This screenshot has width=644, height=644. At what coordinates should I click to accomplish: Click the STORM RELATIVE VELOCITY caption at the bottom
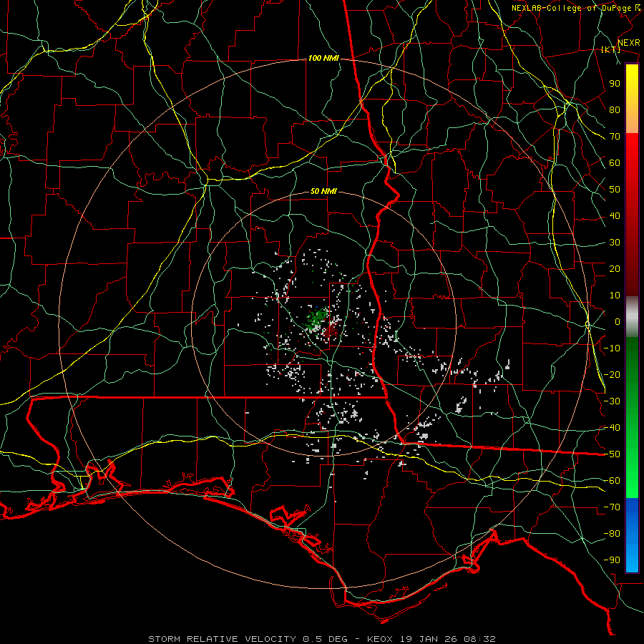click(321, 639)
